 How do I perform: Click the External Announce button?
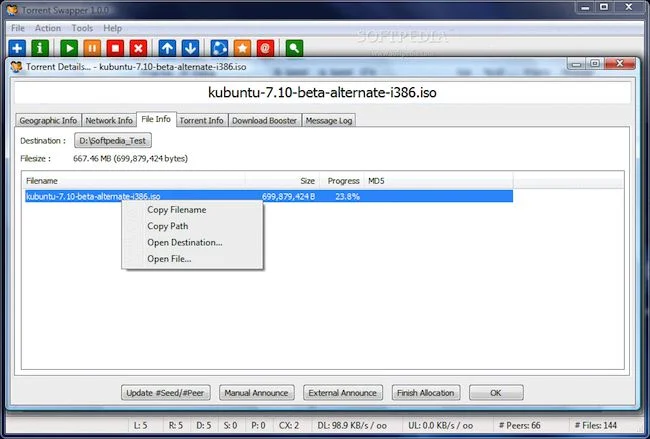342,393
